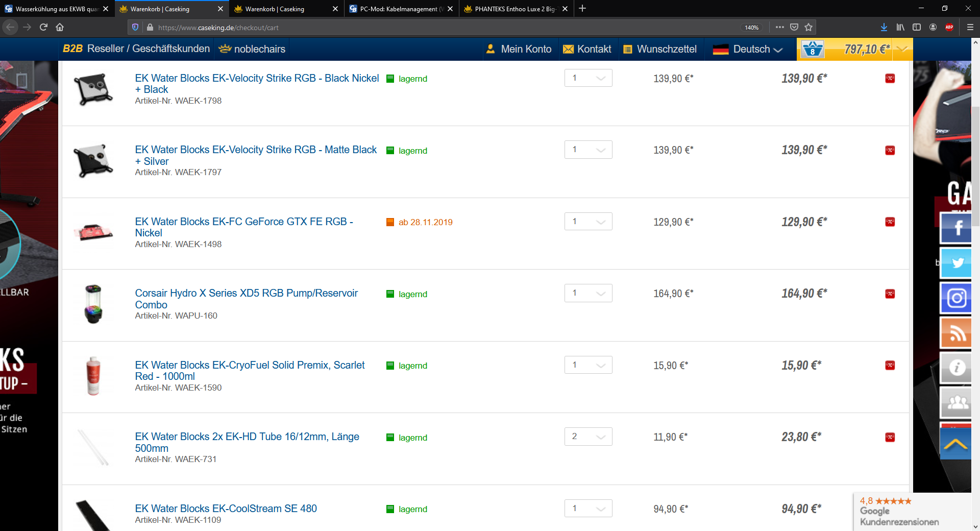Open page actions three-dots menu

coord(779,27)
